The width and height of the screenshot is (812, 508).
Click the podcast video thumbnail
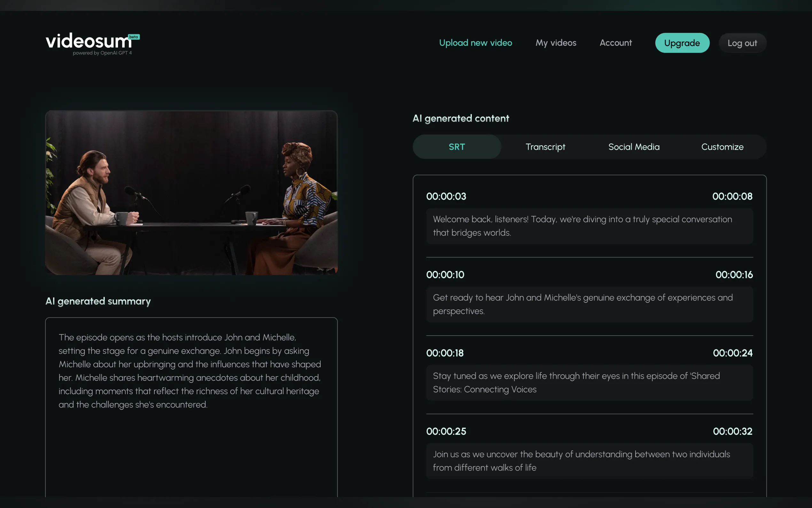(x=191, y=193)
